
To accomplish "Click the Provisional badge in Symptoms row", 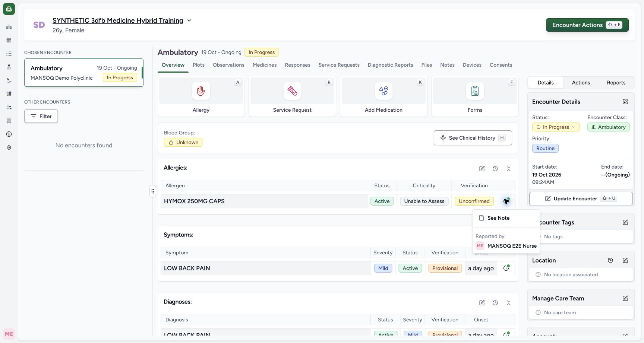I will click(x=445, y=268).
